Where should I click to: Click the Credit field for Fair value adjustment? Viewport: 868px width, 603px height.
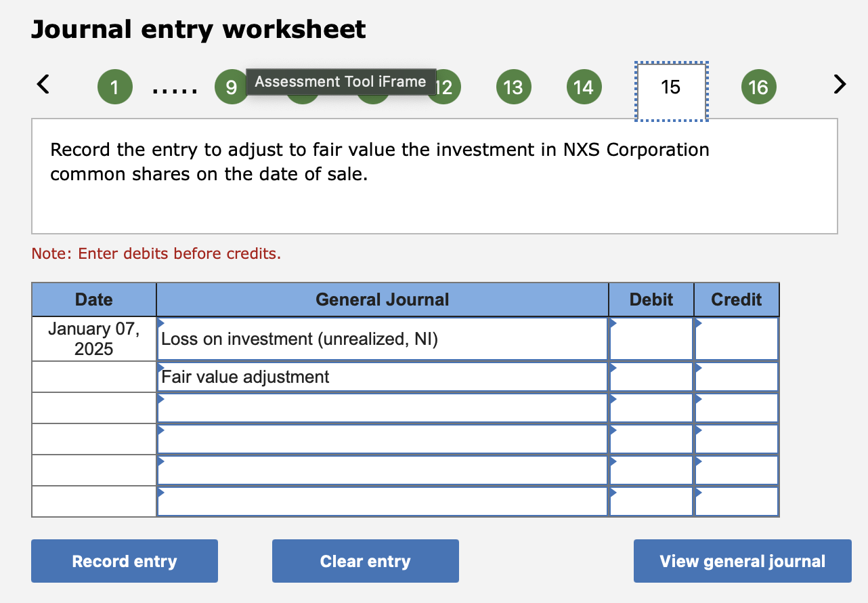[x=736, y=376]
